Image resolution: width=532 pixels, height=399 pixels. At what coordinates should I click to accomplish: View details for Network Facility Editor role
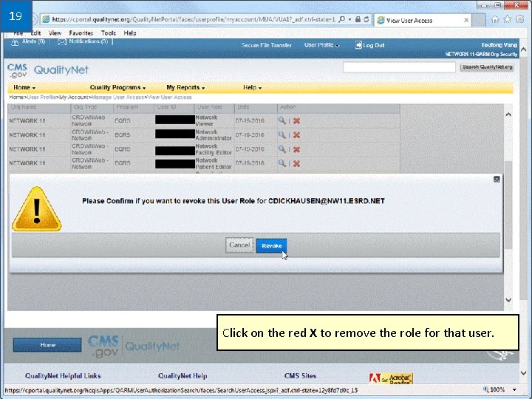coord(282,149)
